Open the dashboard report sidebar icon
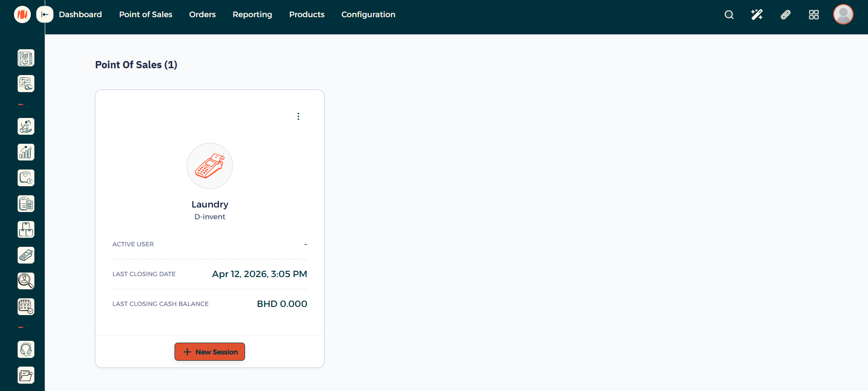This screenshot has width=868, height=391. tap(26, 58)
